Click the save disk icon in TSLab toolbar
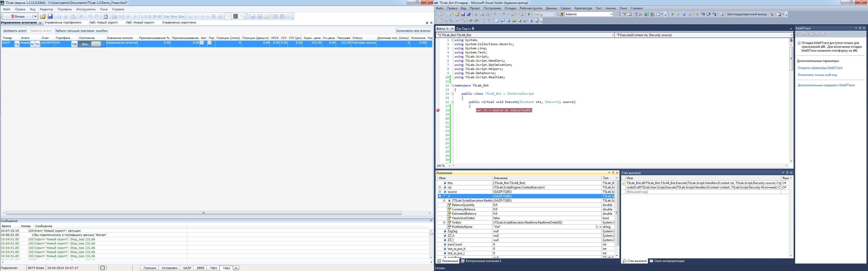 click(50, 16)
